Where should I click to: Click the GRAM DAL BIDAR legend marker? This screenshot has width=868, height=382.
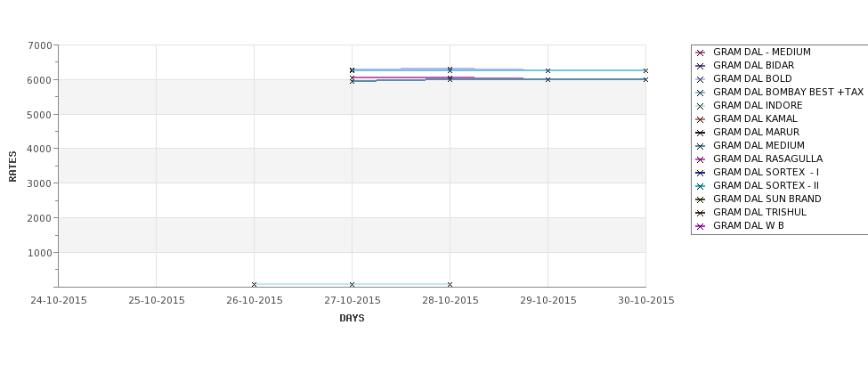click(x=701, y=67)
